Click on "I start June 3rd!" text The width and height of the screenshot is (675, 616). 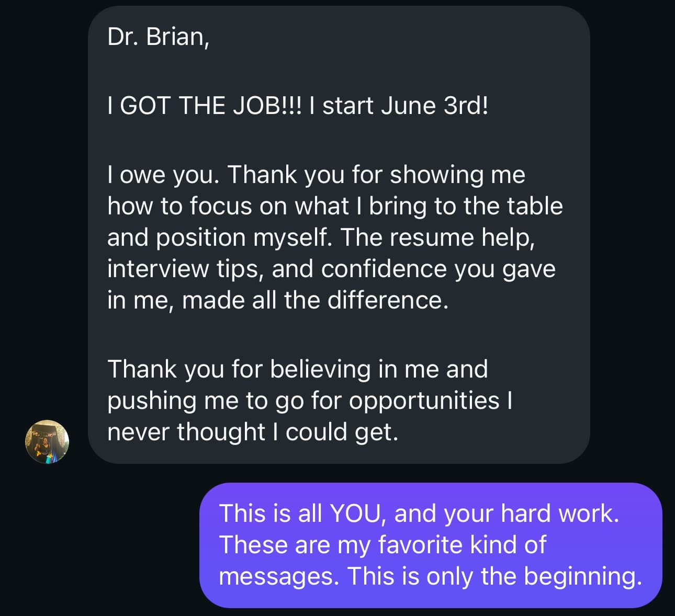406,106
